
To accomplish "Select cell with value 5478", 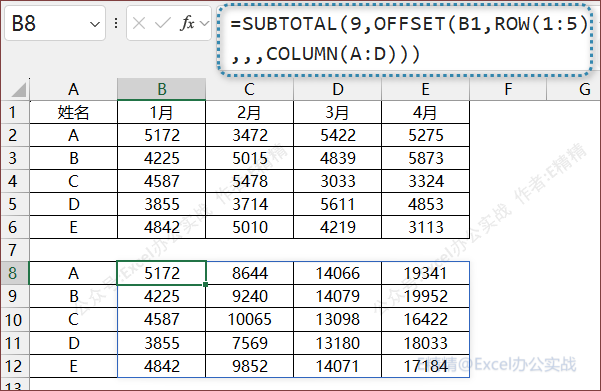I will click(250, 181).
